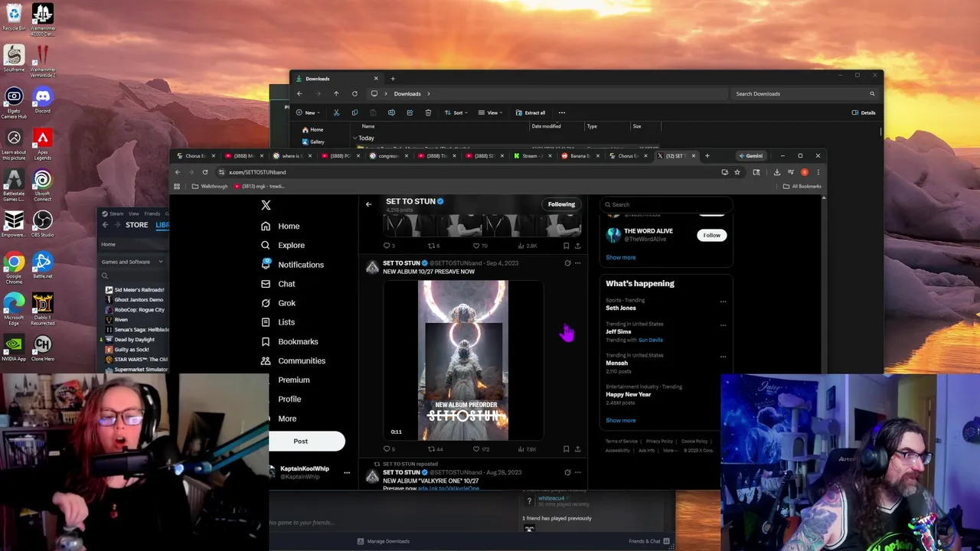The image size is (980, 551).
Task: Click Show more under What's happening
Action: pos(620,420)
